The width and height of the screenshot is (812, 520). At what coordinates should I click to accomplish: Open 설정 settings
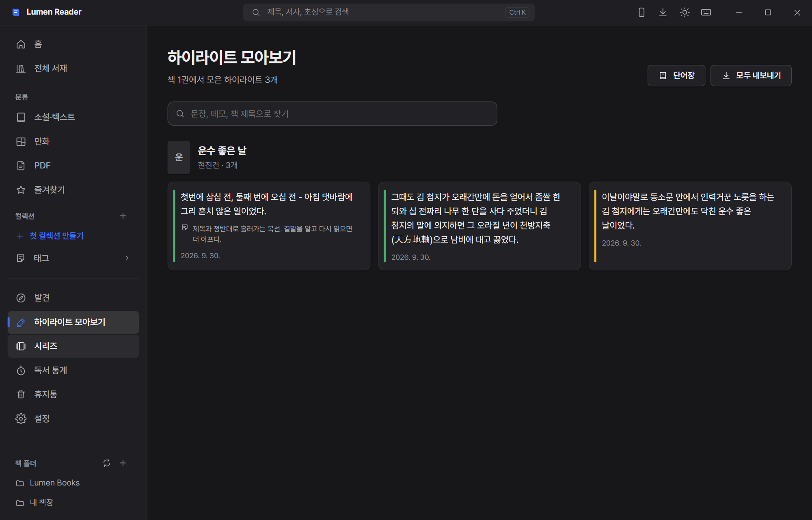pyautogui.click(x=73, y=419)
